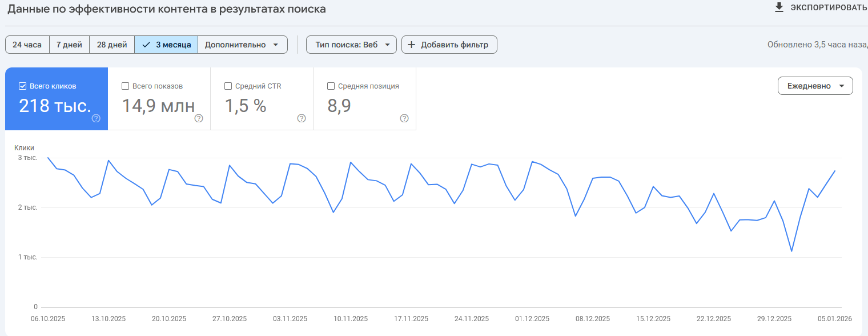Enable the Средняя позиция checkbox
The height and width of the screenshot is (336, 868).
click(x=331, y=86)
